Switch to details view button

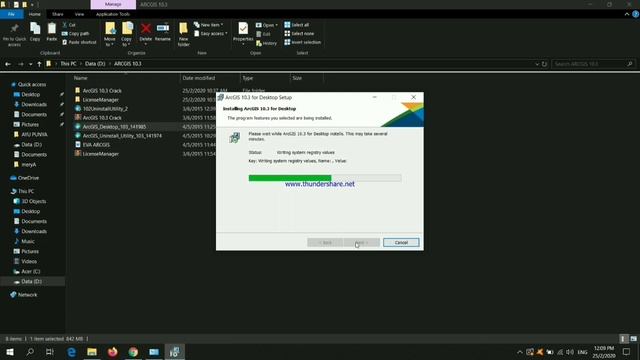[623, 339]
